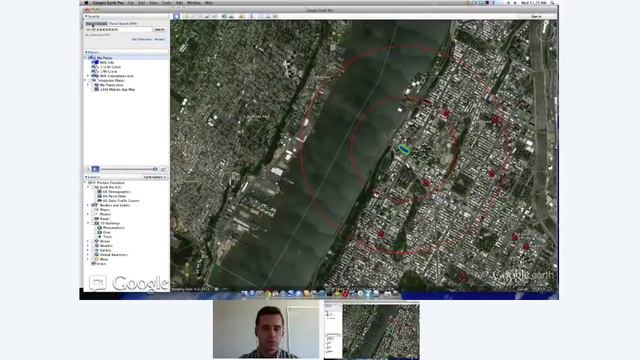This screenshot has height=360, width=640.
Task: Click the Get Directions link
Action: tap(142, 39)
